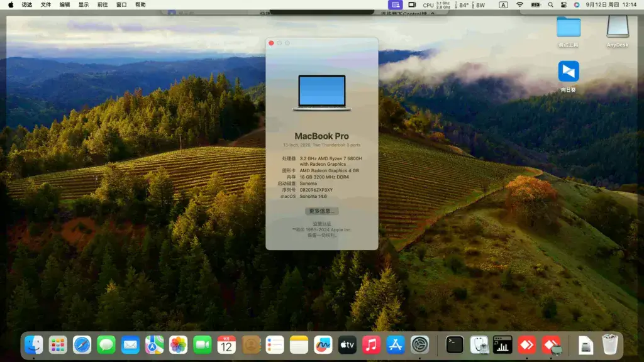Open Messages in the Dock

point(106,345)
